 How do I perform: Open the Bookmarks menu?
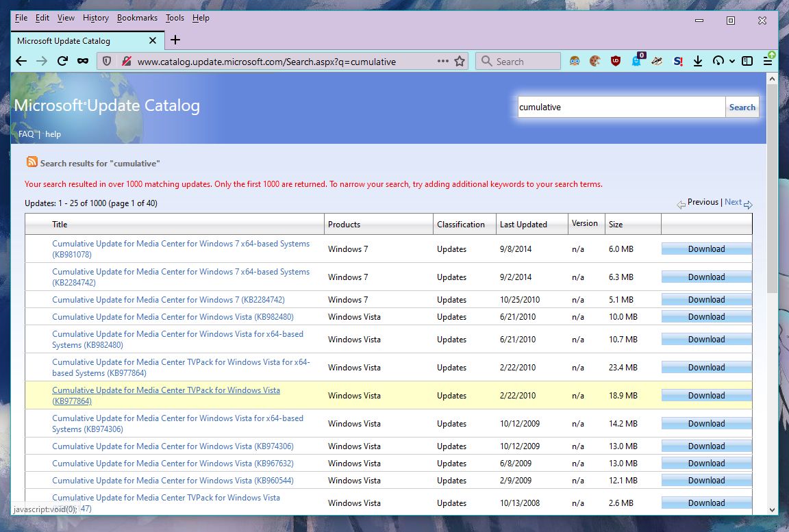tap(137, 18)
